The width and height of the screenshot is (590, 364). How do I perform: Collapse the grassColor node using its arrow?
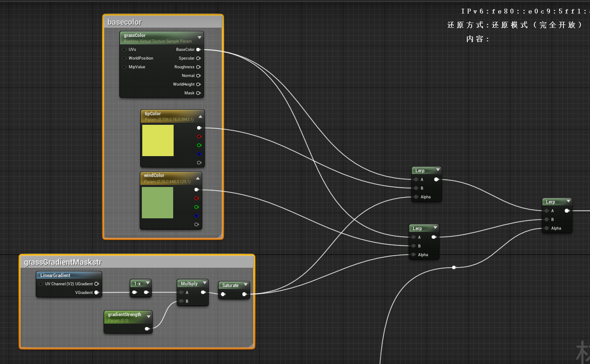click(199, 37)
